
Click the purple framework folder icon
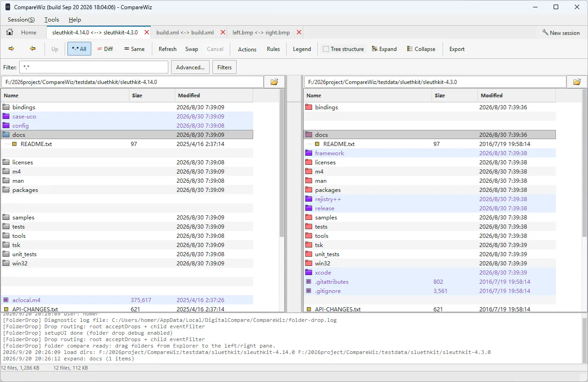pos(309,153)
